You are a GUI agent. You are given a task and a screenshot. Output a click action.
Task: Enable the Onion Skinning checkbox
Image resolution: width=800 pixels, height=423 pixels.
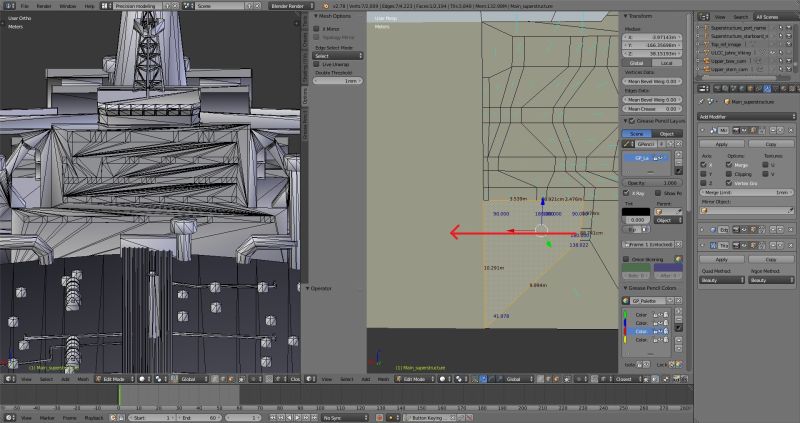coord(626,259)
